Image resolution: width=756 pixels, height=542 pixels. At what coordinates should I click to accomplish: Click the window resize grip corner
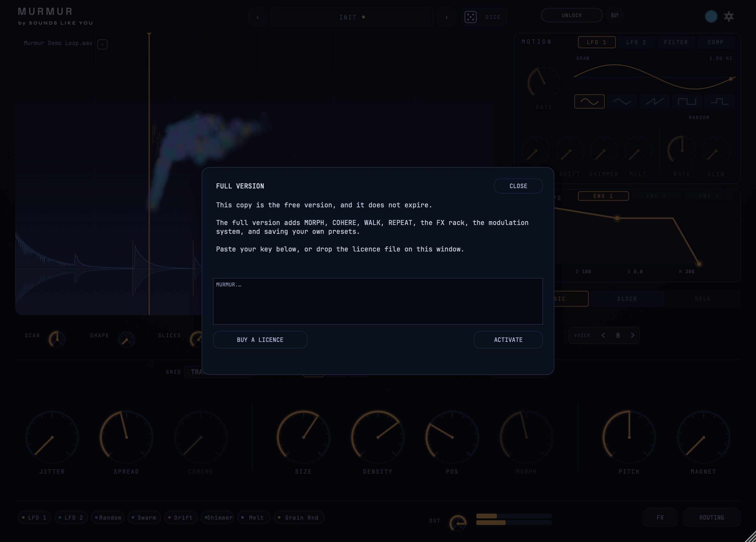[750, 537]
